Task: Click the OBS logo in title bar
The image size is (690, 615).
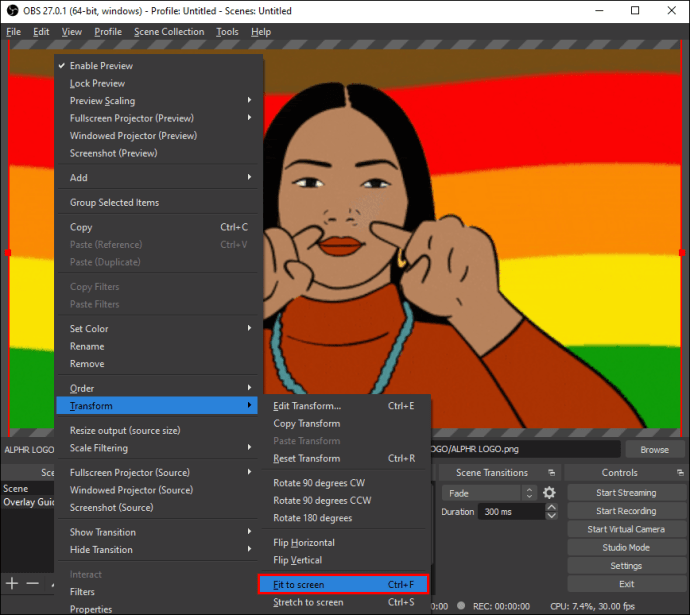Action: [x=11, y=10]
